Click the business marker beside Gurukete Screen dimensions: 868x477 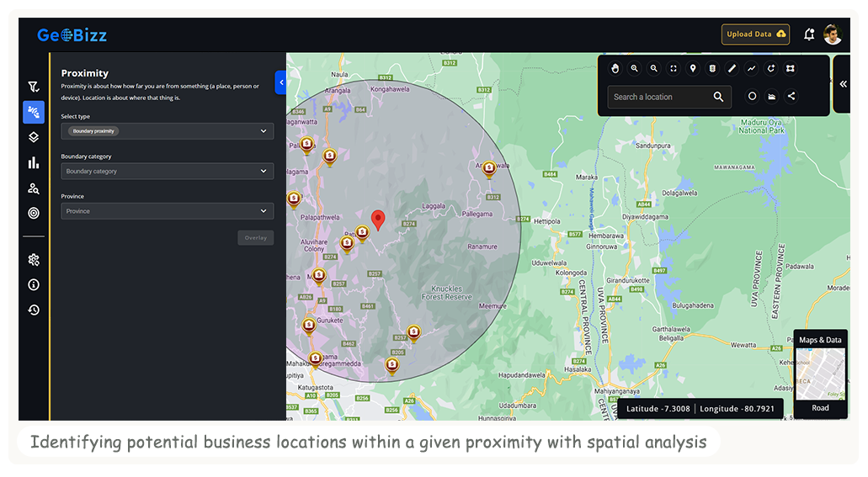309,326
